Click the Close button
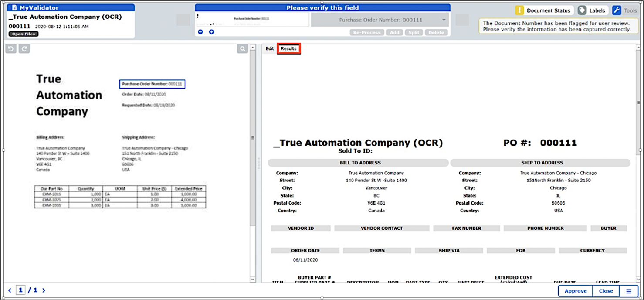Viewport: 644px width, 300px height. [606, 291]
